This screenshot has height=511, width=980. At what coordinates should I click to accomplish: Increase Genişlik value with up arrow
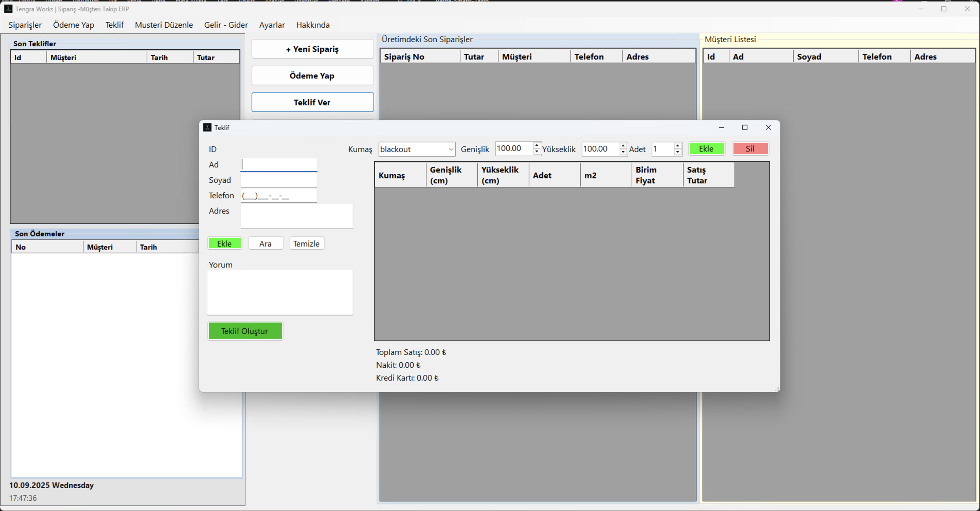click(x=536, y=145)
